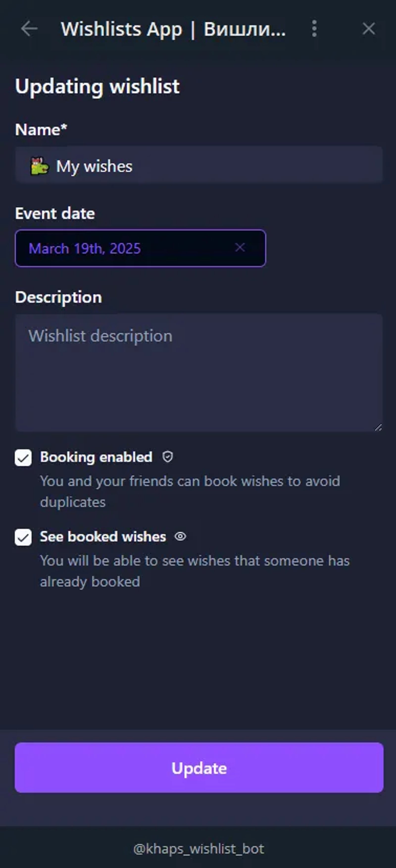Click the eye icon beside See booked wishes
Viewport: 396px width, 868px height.
tap(180, 537)
